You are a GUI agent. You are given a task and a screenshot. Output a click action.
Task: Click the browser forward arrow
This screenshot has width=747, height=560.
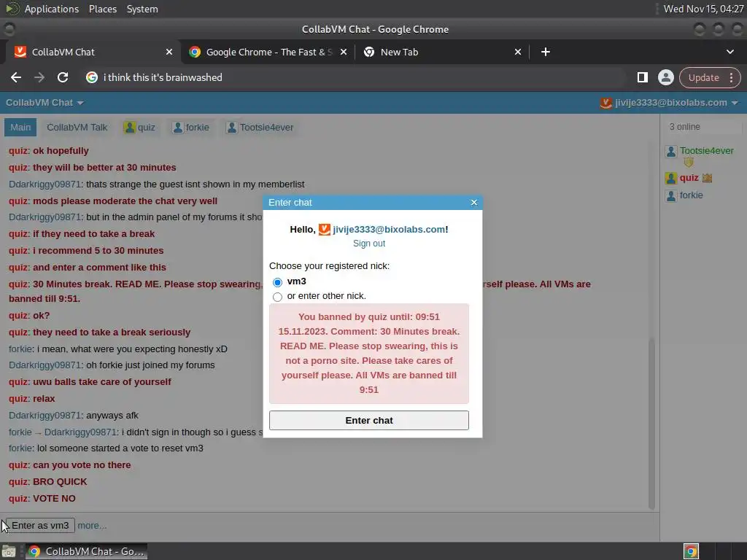click(39, 77)
